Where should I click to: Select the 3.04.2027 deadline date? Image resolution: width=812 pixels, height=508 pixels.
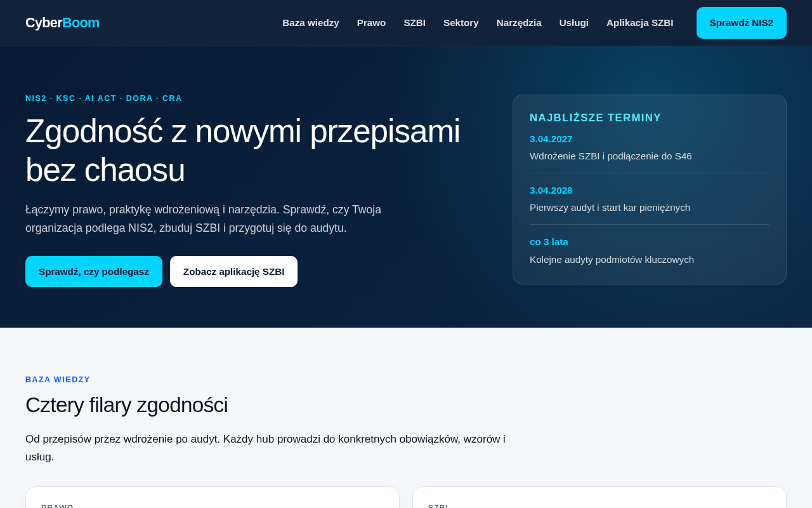pyautogui.click(x=551, y=138)
